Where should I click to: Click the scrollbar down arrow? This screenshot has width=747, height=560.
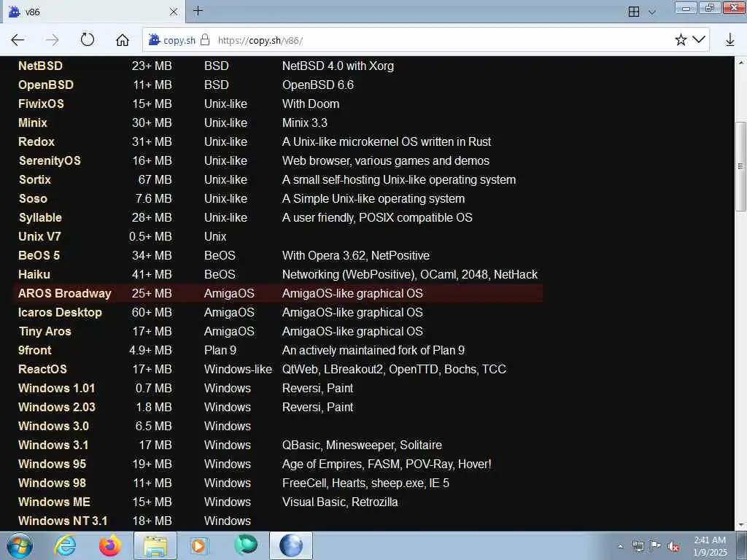[x=740, y=525]
